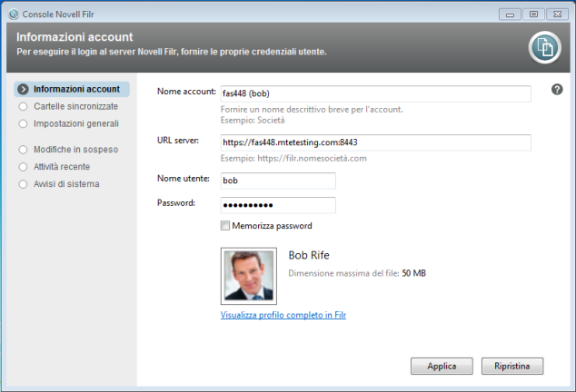
Task: Open the Avvisi di sistema section
Action: (60, 184)
